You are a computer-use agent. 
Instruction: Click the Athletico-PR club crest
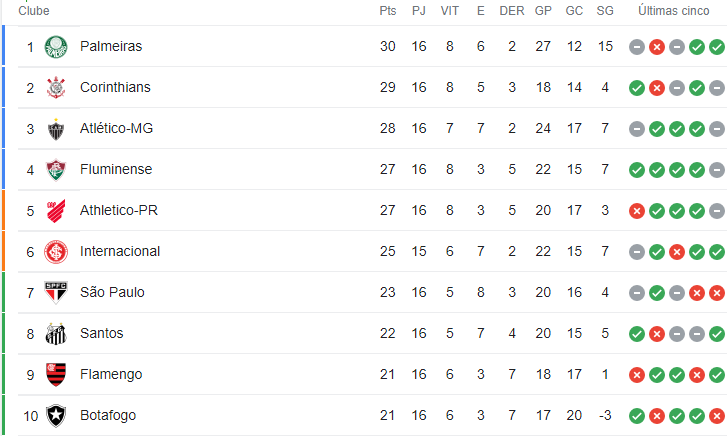click(56, 211)
